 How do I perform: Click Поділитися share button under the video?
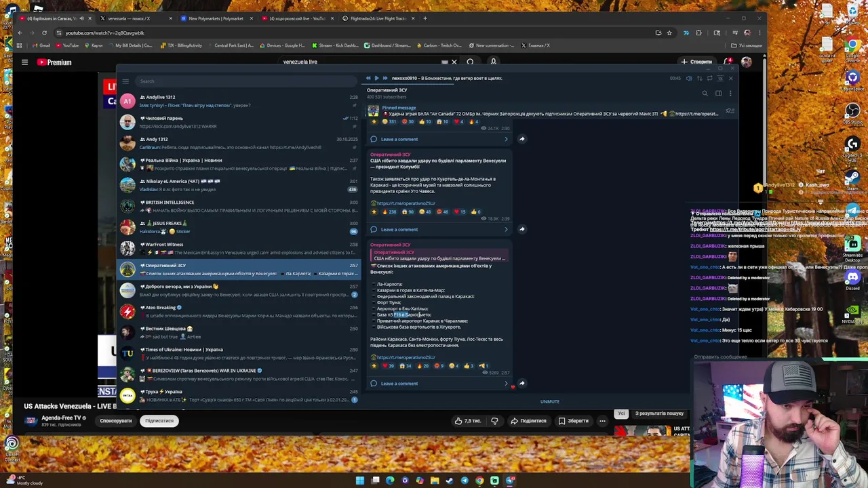click(529, 421)
